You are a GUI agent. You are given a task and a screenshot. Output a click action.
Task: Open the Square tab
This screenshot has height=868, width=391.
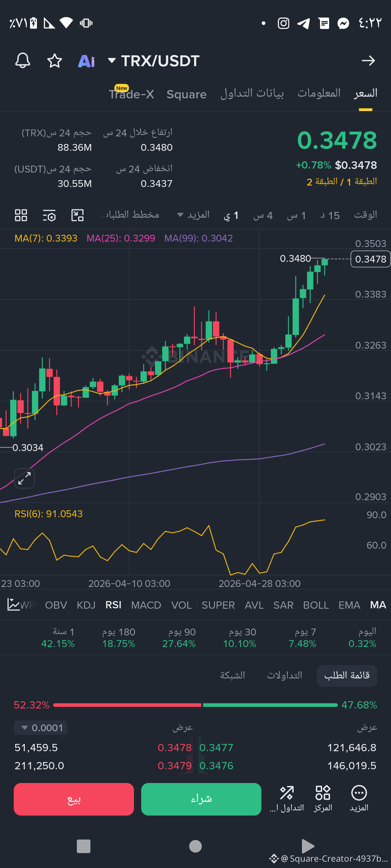[x=186, y=94]
